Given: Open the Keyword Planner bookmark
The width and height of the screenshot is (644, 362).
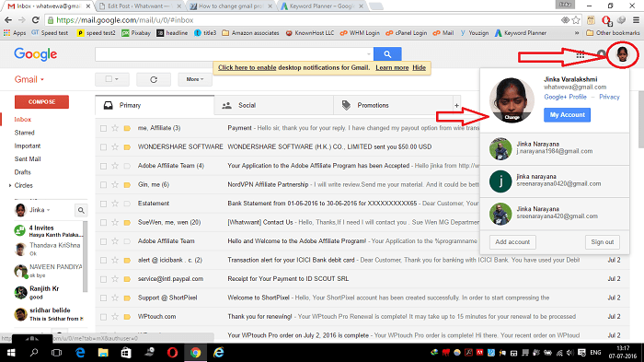Looking at the screenshot, I should point(521,33).
